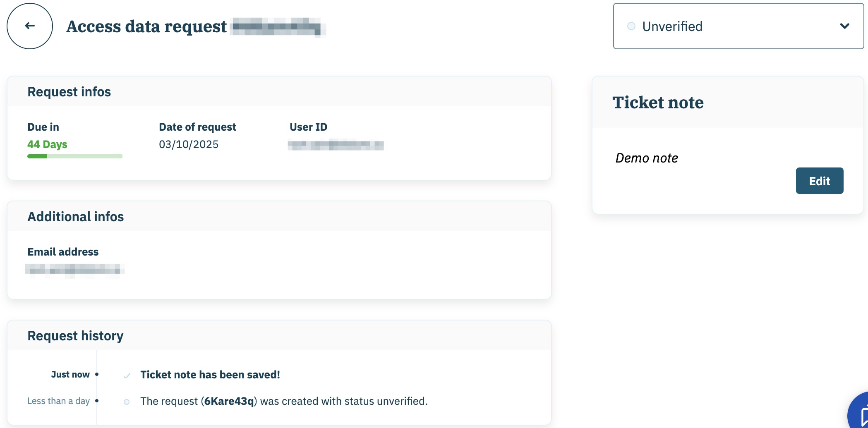Click the 44 Days due label

pyautogui.click(x=47, y=144)
